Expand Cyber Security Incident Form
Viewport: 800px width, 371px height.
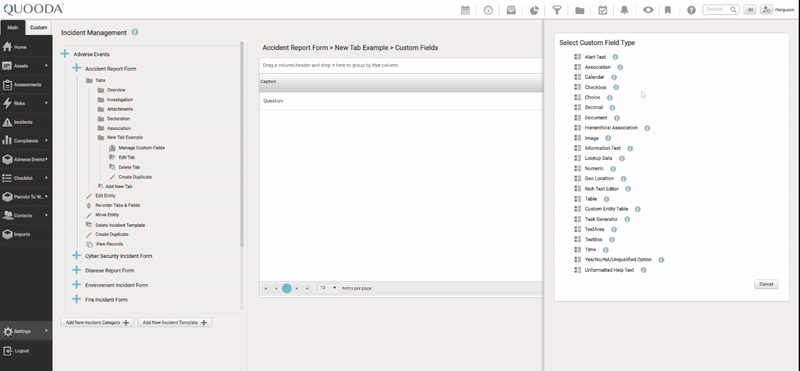77,256
